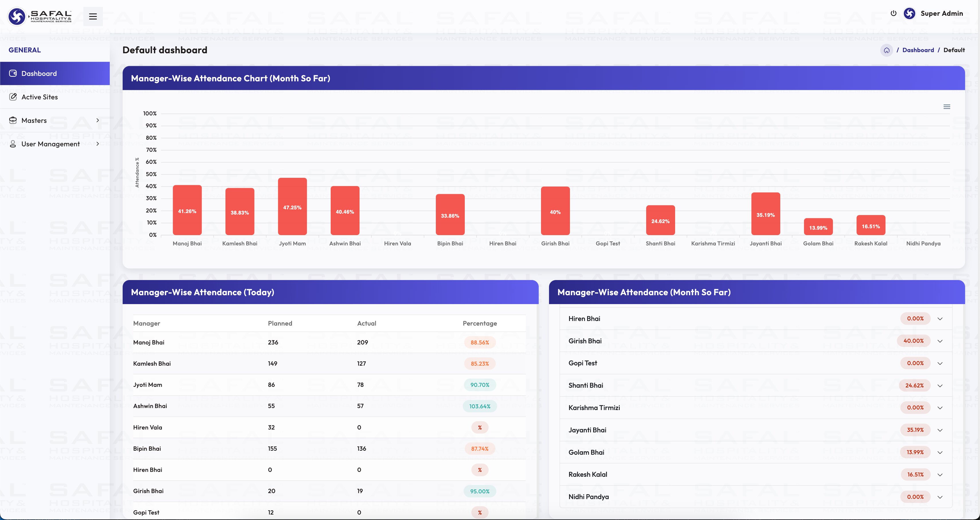Open Dashboard in the sidebar
Image resolution: width=980 pixels, height=520 pixels.
39,73
